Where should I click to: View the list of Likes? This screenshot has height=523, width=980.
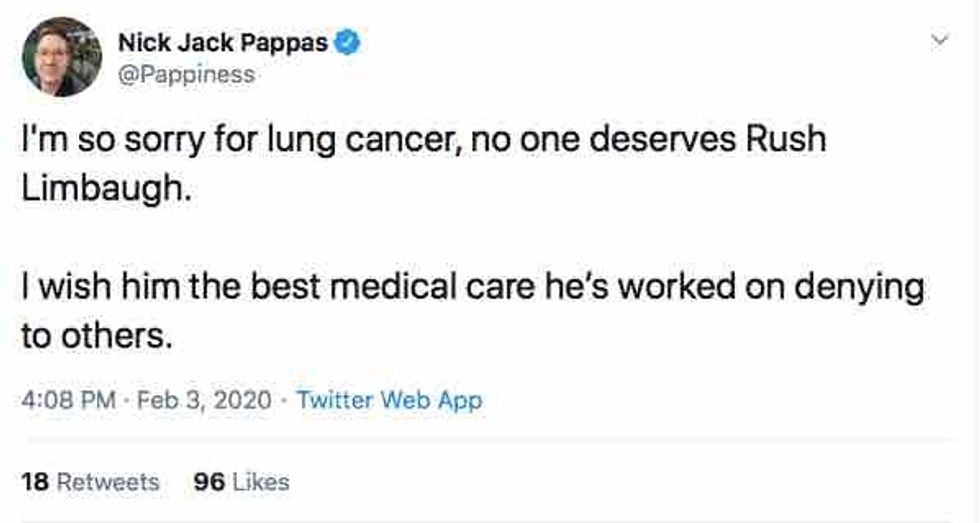pos(261,481)
